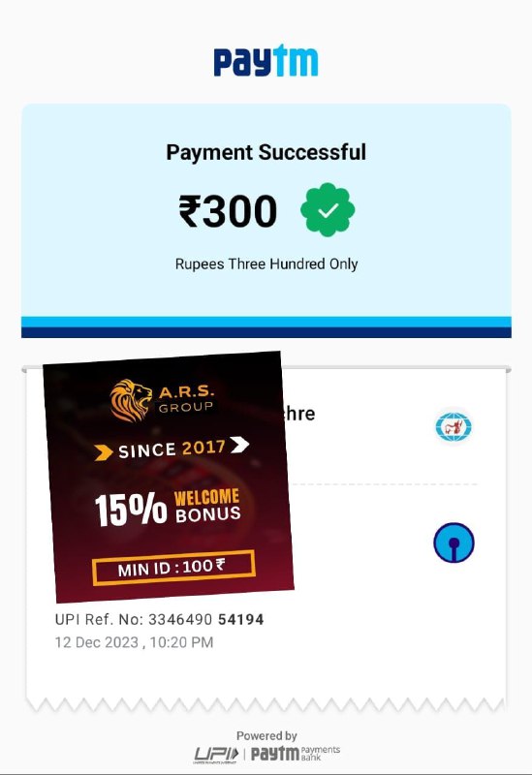The image size is (532, 775).
Task: Click the 12 Dec 2023 timestamp
Action: (x=134, y=642)
